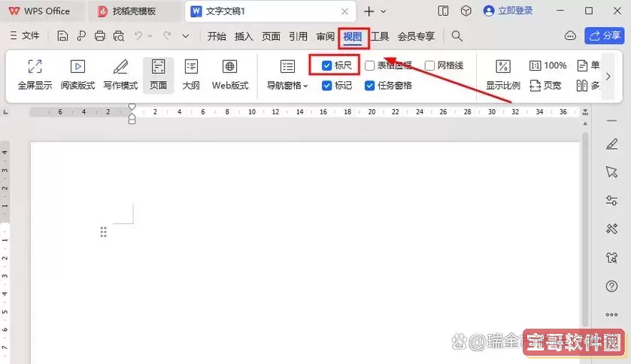Click the search magnifier icon
This screenshot has height=364, width=631.
457,36
